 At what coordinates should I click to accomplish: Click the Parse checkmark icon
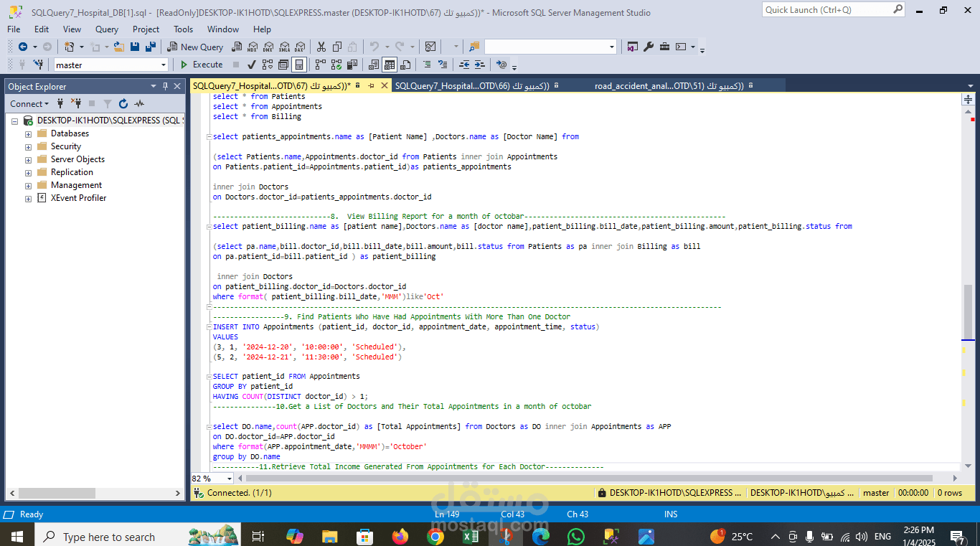point(251,65)
